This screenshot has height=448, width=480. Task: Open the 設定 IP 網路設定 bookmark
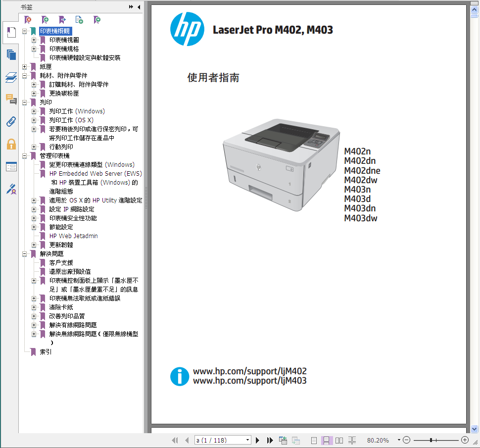pyautogui.click(x=72, y=209)
